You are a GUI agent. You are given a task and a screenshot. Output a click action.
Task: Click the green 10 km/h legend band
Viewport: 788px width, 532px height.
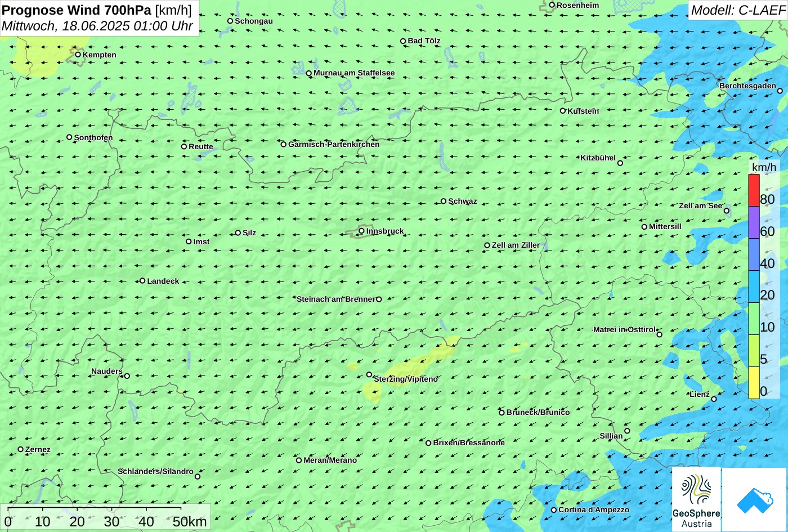(x=754, y=319)
